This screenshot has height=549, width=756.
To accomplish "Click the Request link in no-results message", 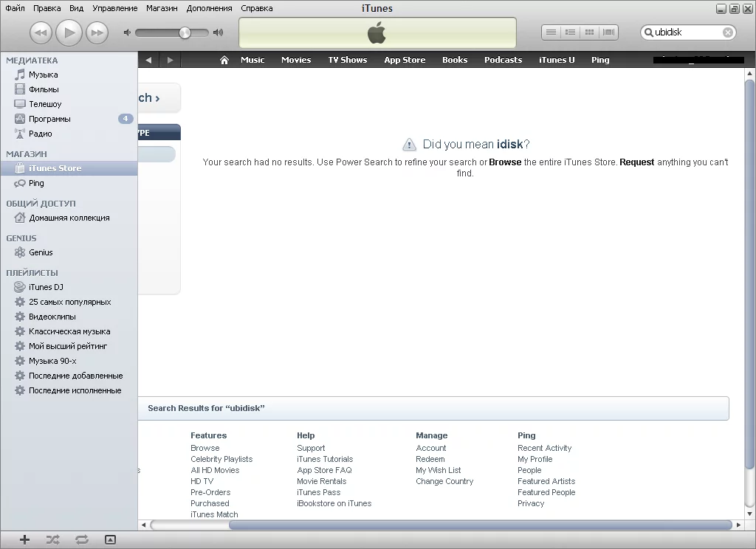I will (x=637, y=162).
